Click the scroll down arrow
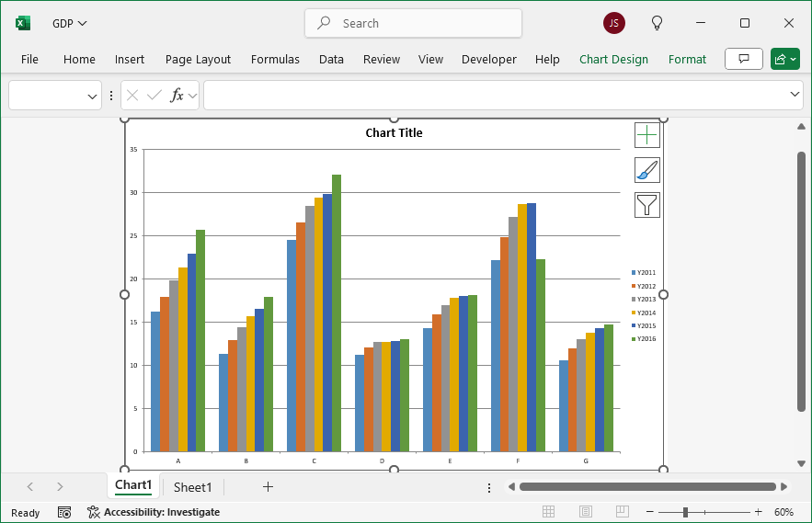 click(801, 464)
